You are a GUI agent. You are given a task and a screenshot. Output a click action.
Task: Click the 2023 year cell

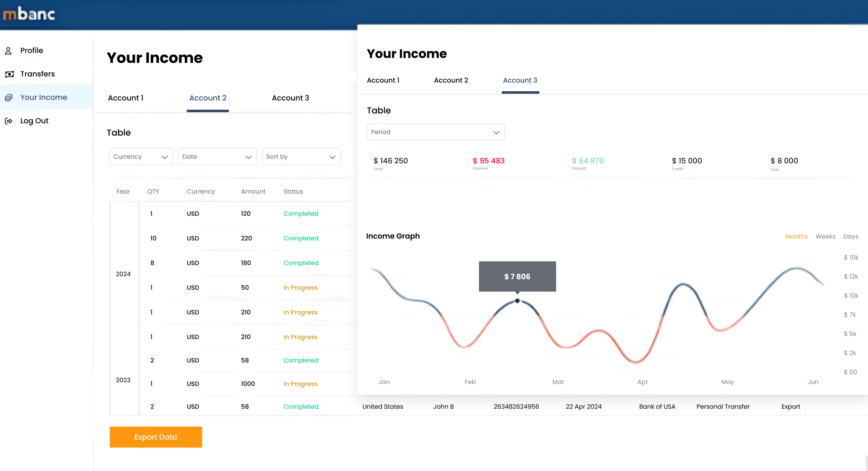click(123, 380)
